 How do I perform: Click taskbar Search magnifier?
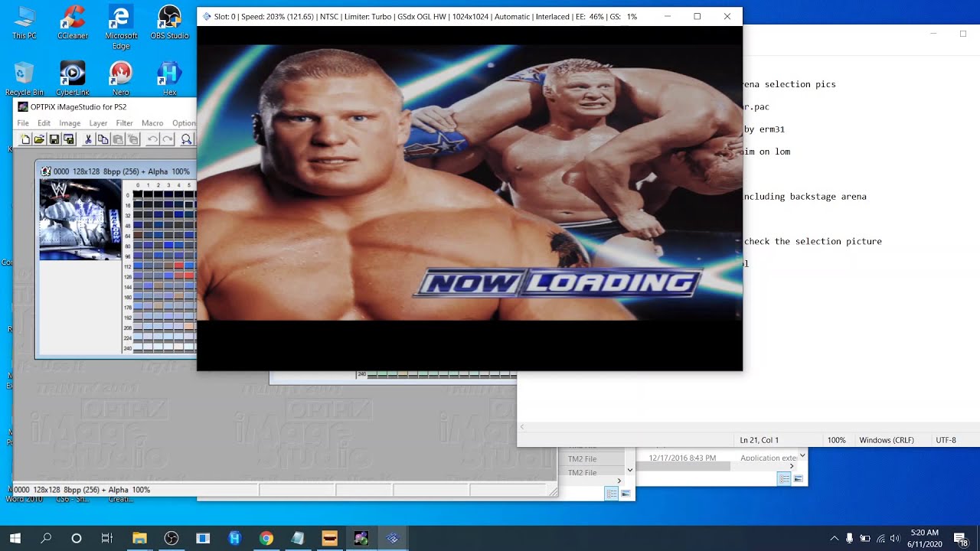point(46,538)
